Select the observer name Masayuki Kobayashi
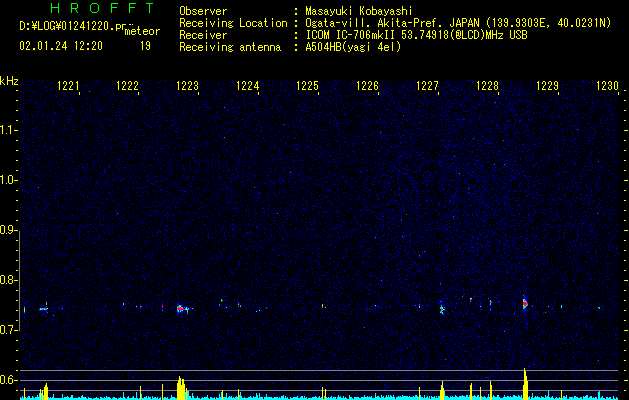Viewport: 629px width, 400px height. [359, 11]
